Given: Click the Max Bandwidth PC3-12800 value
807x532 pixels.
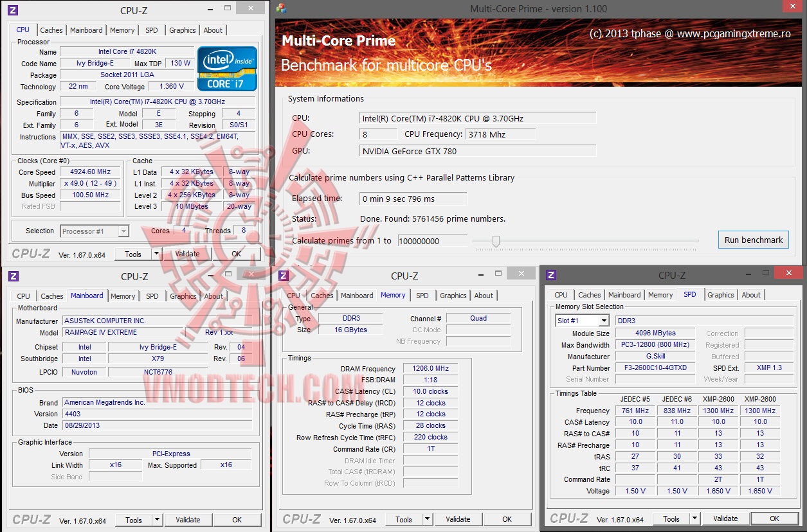Looking at the screenshot, I should (x=655, y=345).
